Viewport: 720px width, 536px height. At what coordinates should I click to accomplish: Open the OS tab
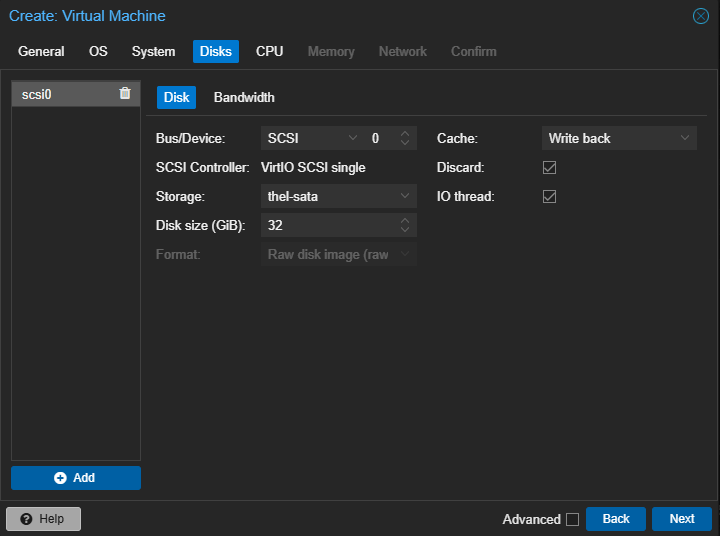[x=98, y=51]
